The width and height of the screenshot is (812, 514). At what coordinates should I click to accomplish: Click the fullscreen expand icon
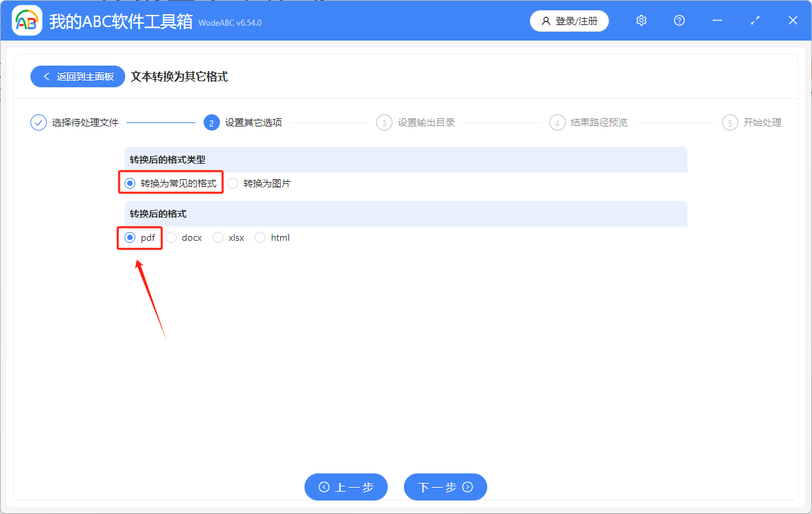[x=754, y=20]
